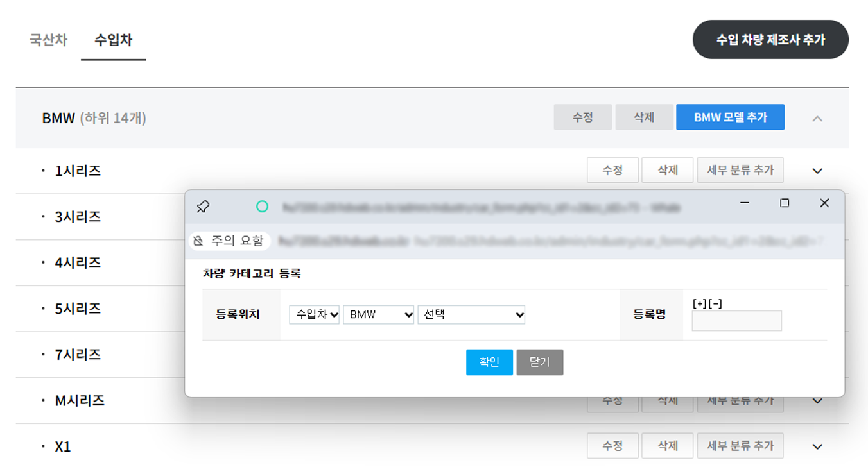Maximize the popup window
This screenshot has width=868, height=467.
pyautogui.click(x=785, y=203)
